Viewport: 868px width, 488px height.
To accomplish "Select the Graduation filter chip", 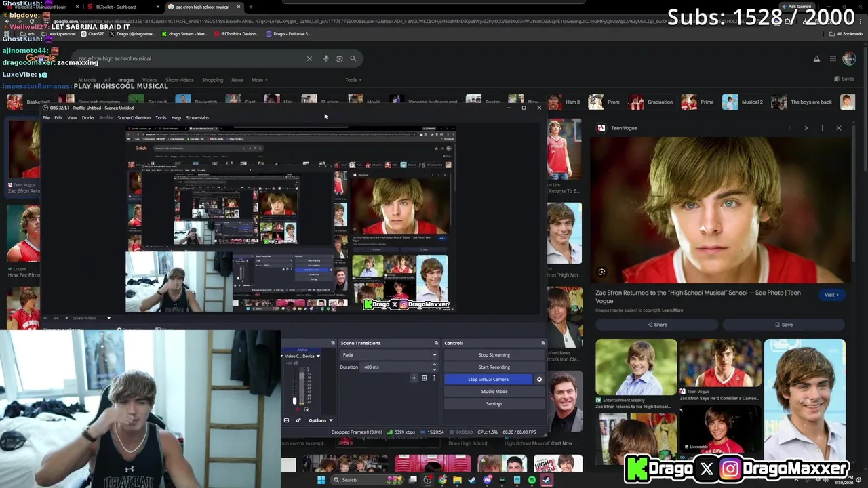I will [650, 102].
